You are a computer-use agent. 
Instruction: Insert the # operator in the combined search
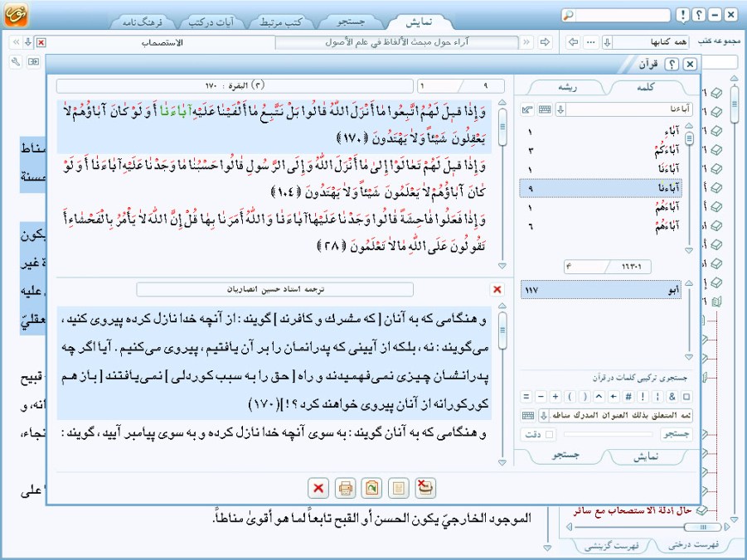tap(628, 396)
